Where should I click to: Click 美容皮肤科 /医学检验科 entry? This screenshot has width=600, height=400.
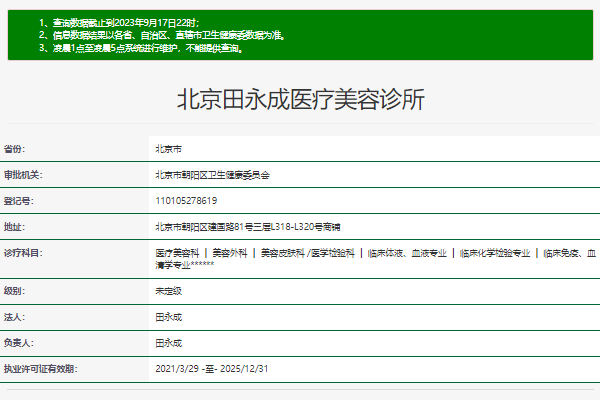308,253
